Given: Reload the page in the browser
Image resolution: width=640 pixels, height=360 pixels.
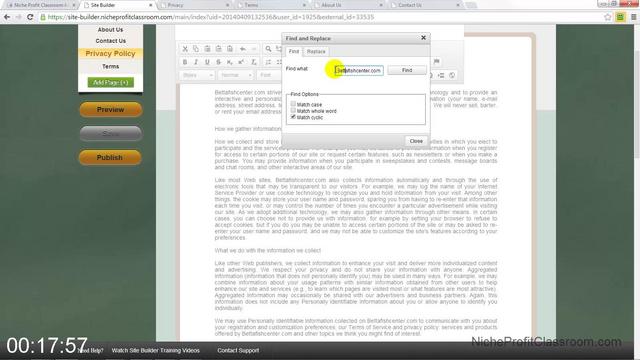Looking at the screenshot, I should 30,17.
